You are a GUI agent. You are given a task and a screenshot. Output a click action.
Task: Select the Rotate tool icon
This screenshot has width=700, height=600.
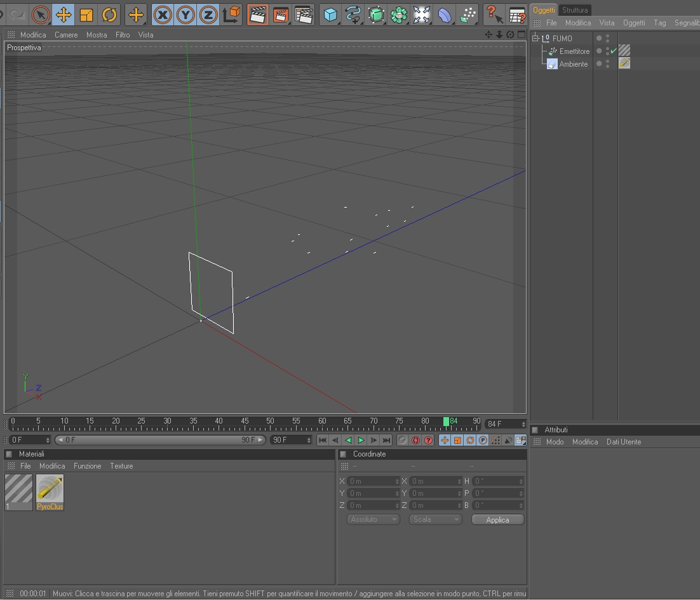pos(109,15)
